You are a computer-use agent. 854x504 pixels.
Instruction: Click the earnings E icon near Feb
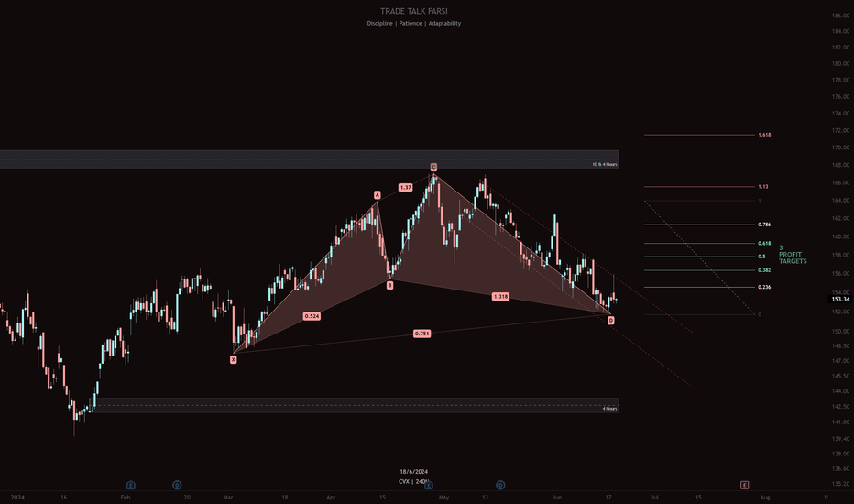pyautogui.click(x=131, y=485)
